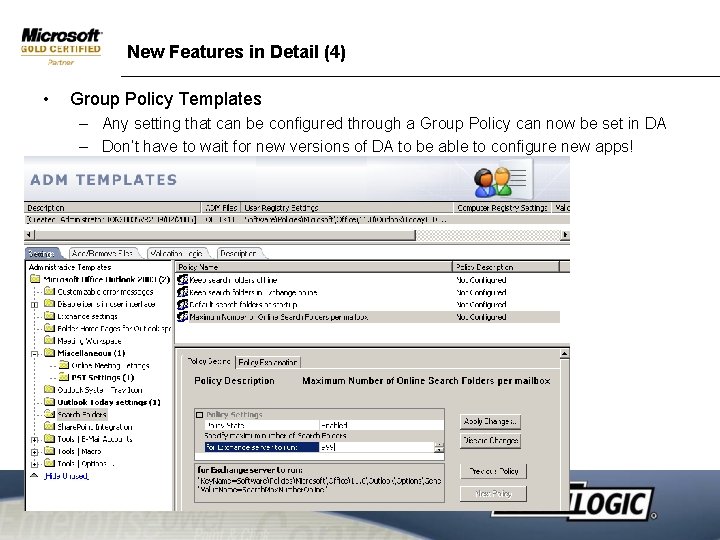Click the Meeting Workspace folder icon
Viewport: 720px width, 540px height.
49,340
